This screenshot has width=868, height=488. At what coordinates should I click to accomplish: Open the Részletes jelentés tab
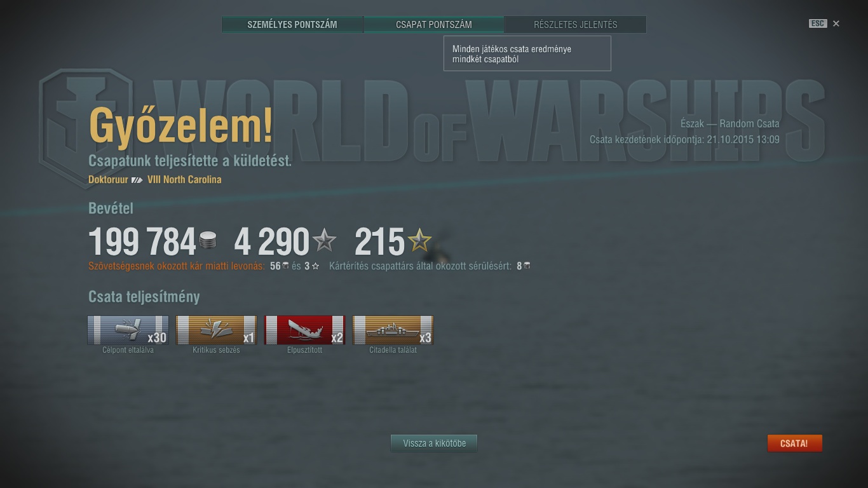tap(575, 25)
